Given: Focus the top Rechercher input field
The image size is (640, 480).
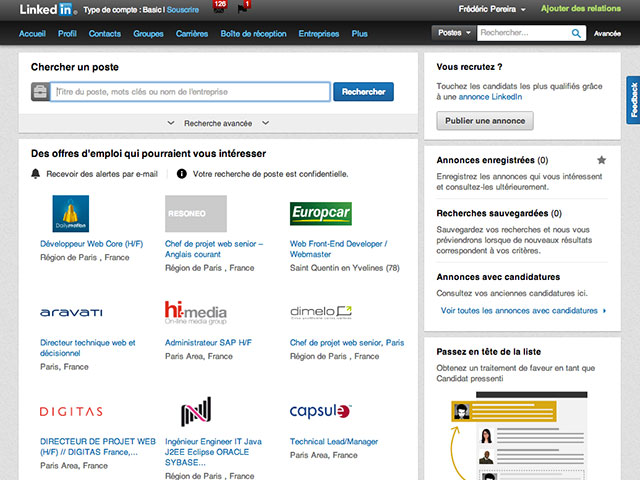Looking at the screenshot, I should tap(524, 33).
